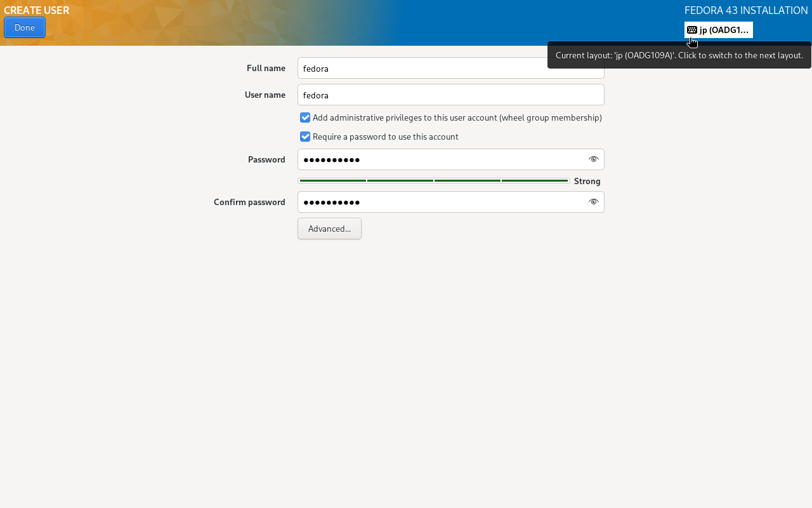Screen dimensions: 812x508
Task: Show password using the Password field eye icon
Action: [593, 159]
